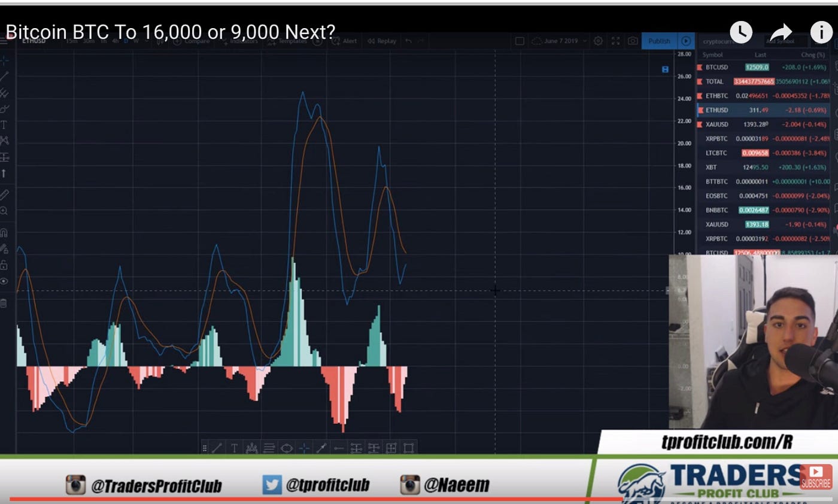
Task: Select the arrow icons tool in left toolbar
Action: pos(4,173)
